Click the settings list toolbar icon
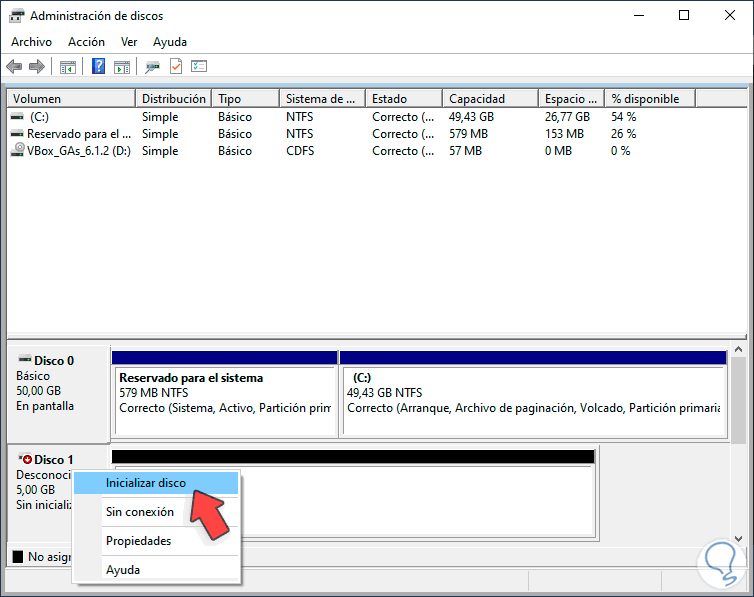Viewport: 754px width, 597px height. (x=199, y=66)
